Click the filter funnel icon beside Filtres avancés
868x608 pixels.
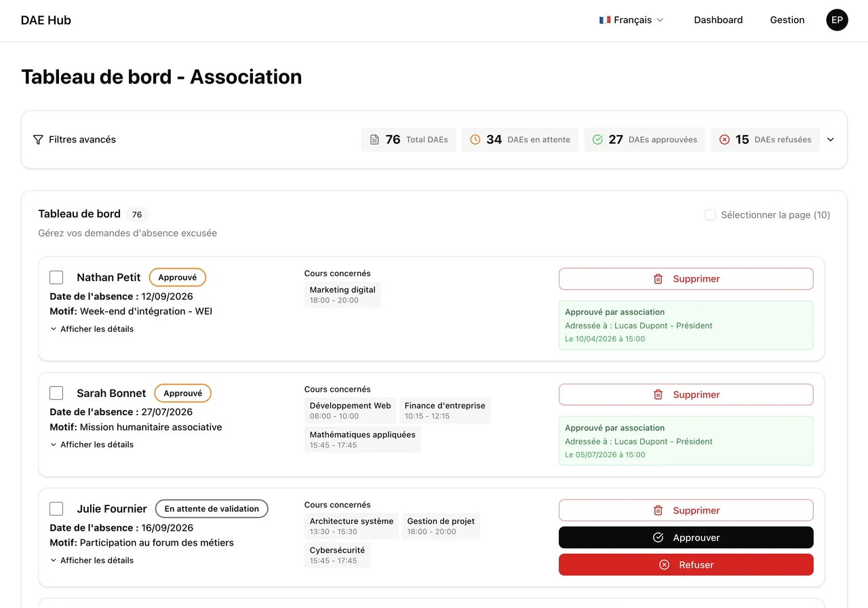[38, 140]
